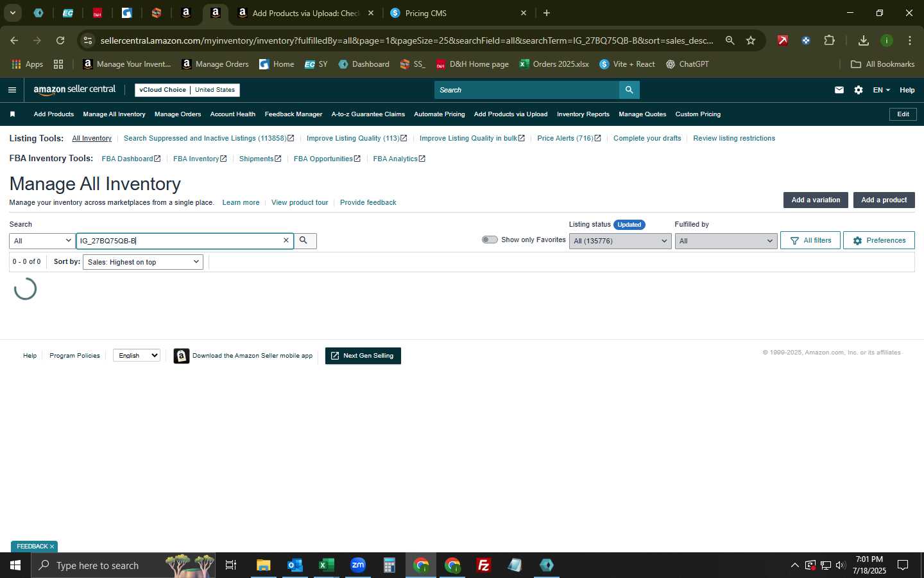Screen dimensions: 924x578
Task: Open the search field type dropdown All
Action: (42, 241)
